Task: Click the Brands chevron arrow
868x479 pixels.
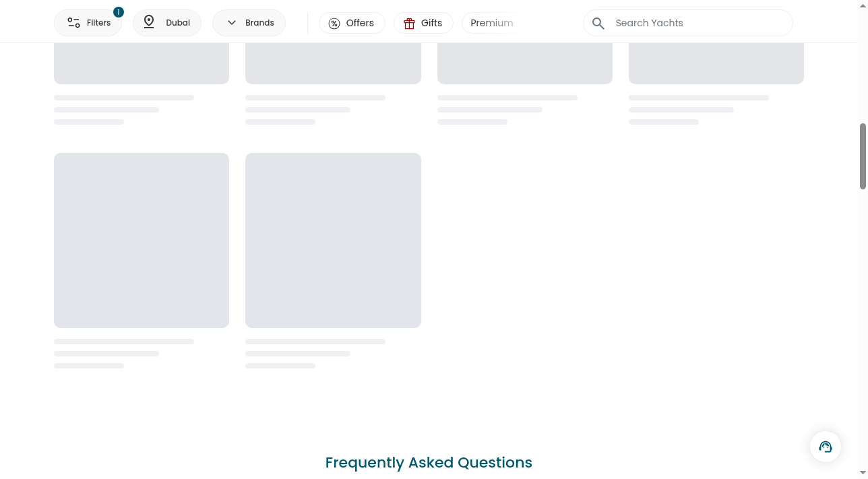Action: pos(232,23)
